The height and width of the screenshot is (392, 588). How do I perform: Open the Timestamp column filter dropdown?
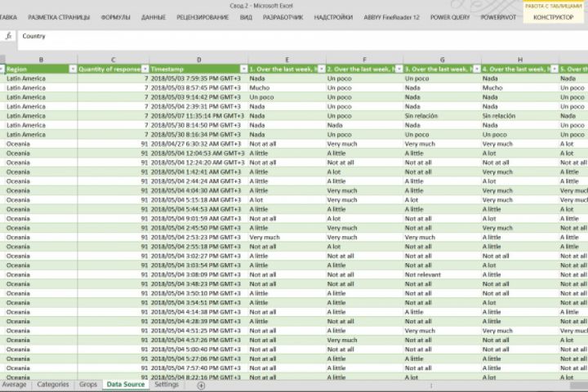point(243,69)
